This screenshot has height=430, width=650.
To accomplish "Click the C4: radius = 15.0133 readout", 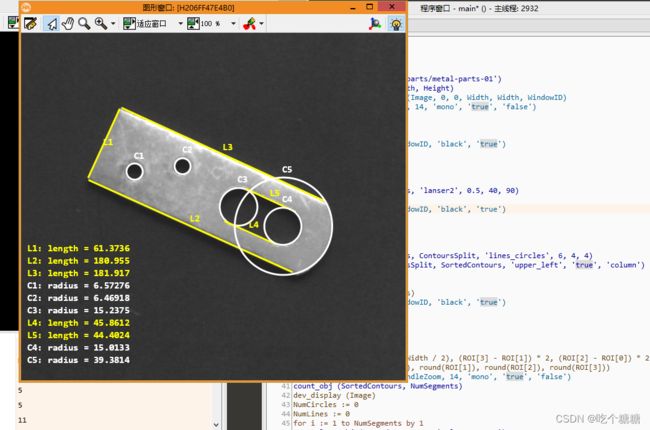I will pyautogui.click(x=78, y=347).
